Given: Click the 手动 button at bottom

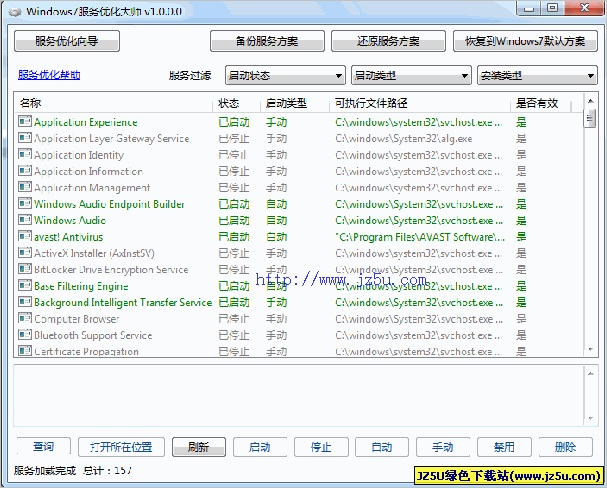Looking at the screenshot, I should (443, 447).
